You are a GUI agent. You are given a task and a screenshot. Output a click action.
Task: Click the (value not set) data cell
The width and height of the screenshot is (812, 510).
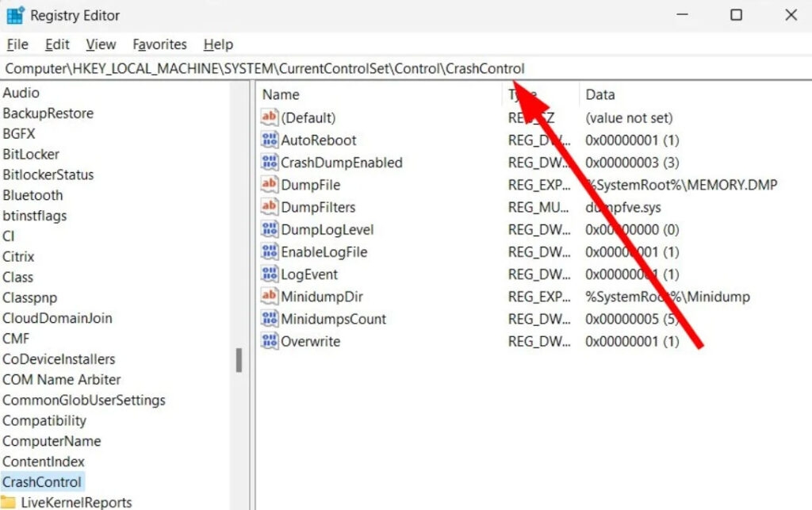(x=629, y=117)
